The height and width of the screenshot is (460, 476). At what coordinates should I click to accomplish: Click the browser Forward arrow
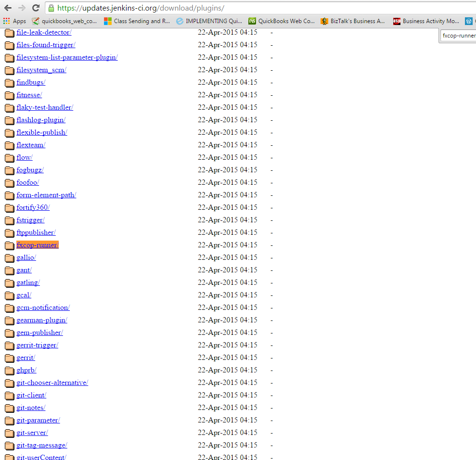[22, 8]
